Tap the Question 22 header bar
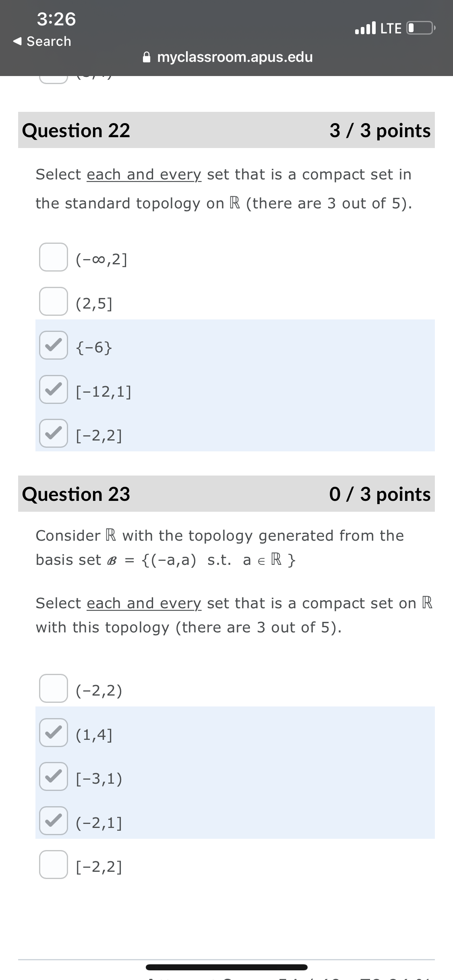453x980 pixels. coord(226,130)
